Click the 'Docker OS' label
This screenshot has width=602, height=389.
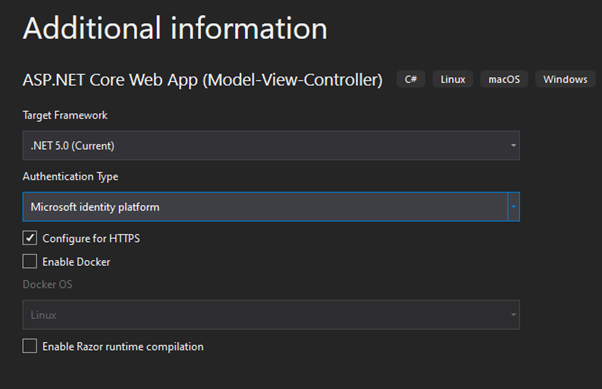(x=47, y=285)
